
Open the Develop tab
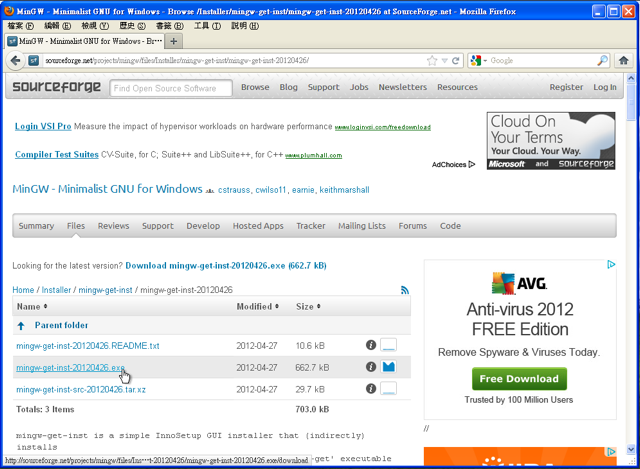pyautogui.click(x=203, y=226)
